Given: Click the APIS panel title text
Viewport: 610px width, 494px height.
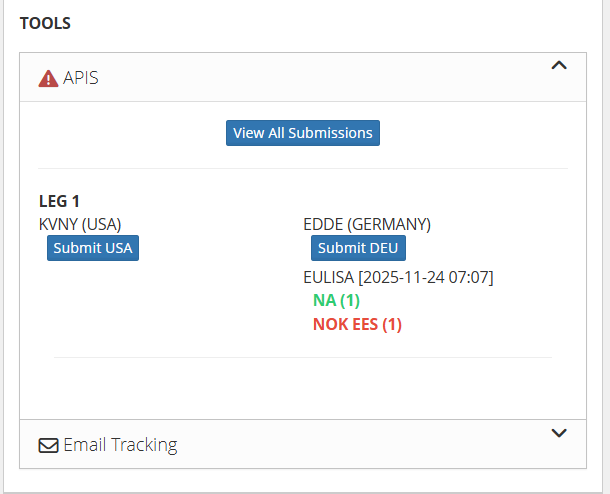Looking at the screenshot, I should point(81,78).
